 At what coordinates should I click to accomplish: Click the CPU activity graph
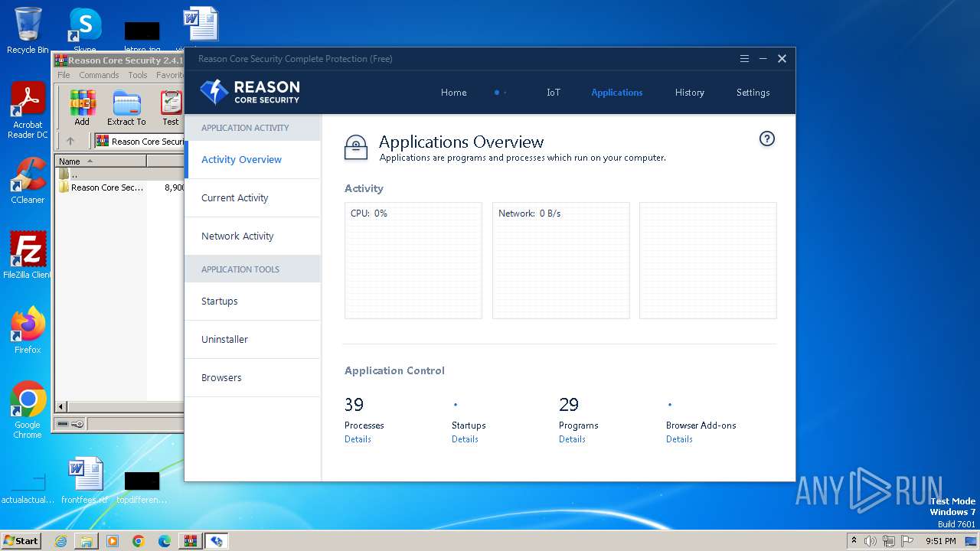pyautogui.click(x=413, y=260)
